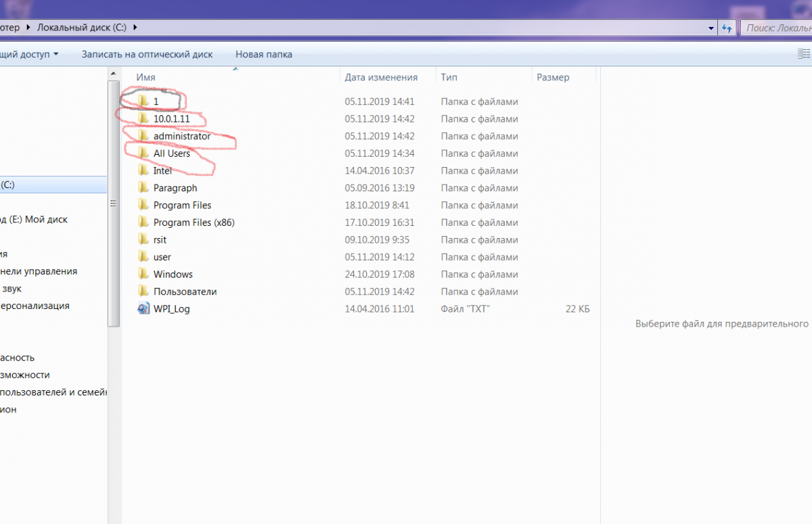Image resolution: width=812 pixels, height=524 pixels.
Task: Click the date 05.09.2016 13:19 for Paragraph
Action: (380, 188)
